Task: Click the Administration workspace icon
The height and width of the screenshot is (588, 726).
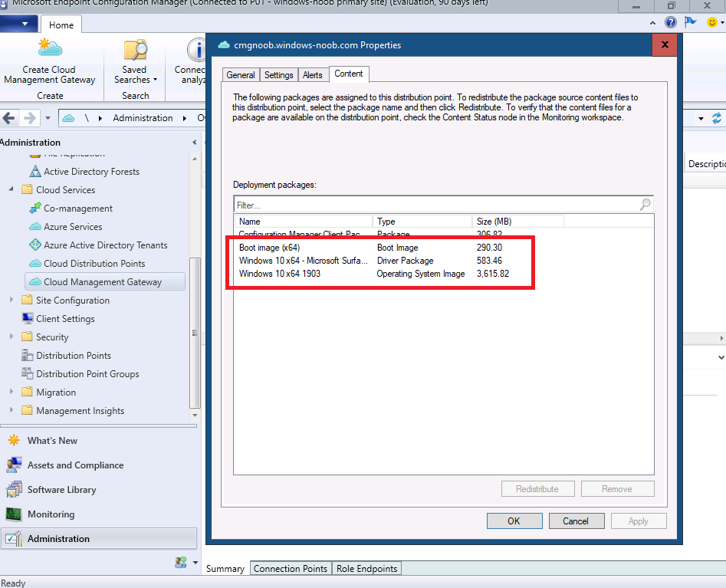Action: (x=14, y=538)
